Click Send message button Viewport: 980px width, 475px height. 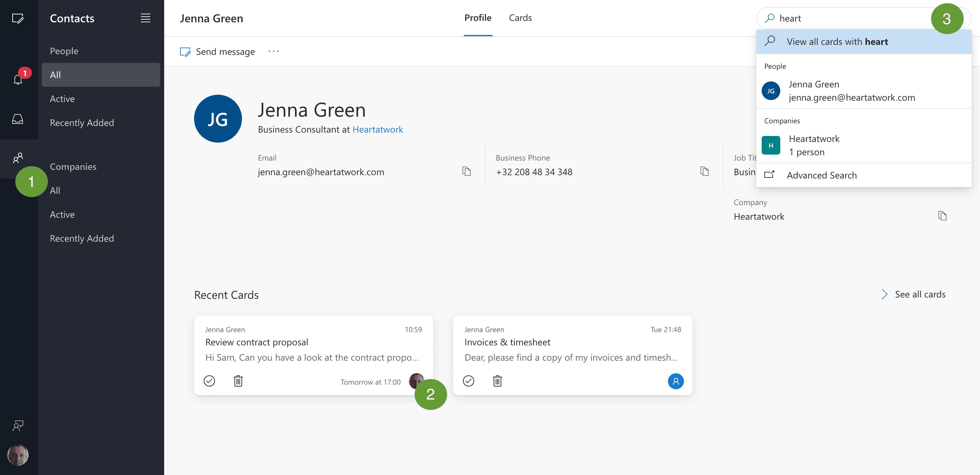pyautogui.click(x=218, y=52)
